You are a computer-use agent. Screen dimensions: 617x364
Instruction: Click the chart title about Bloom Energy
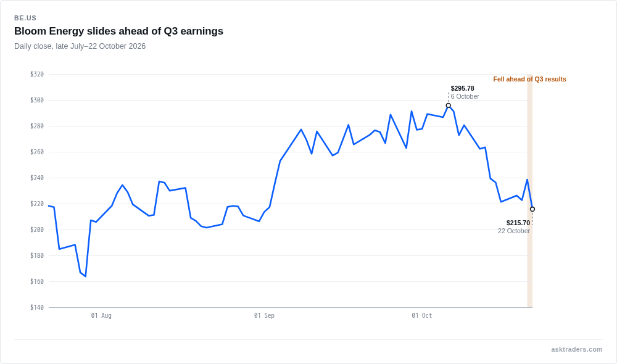[118, 31]
